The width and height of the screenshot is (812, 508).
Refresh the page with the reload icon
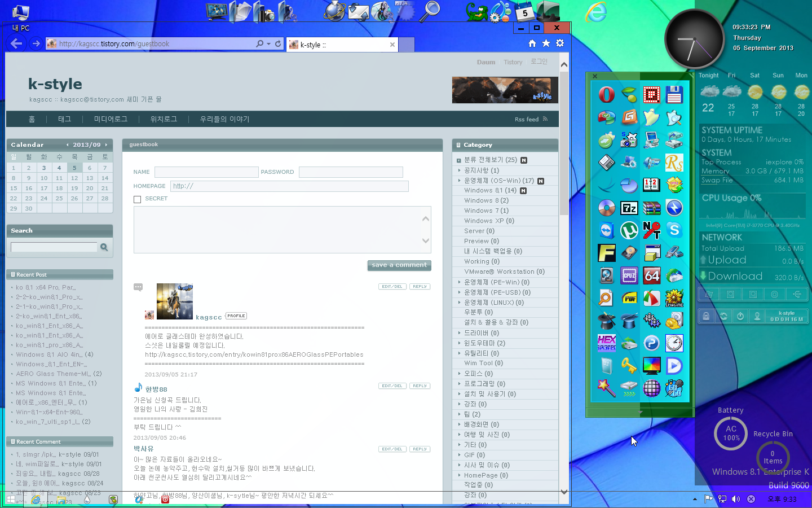click(x=278, y=43)
